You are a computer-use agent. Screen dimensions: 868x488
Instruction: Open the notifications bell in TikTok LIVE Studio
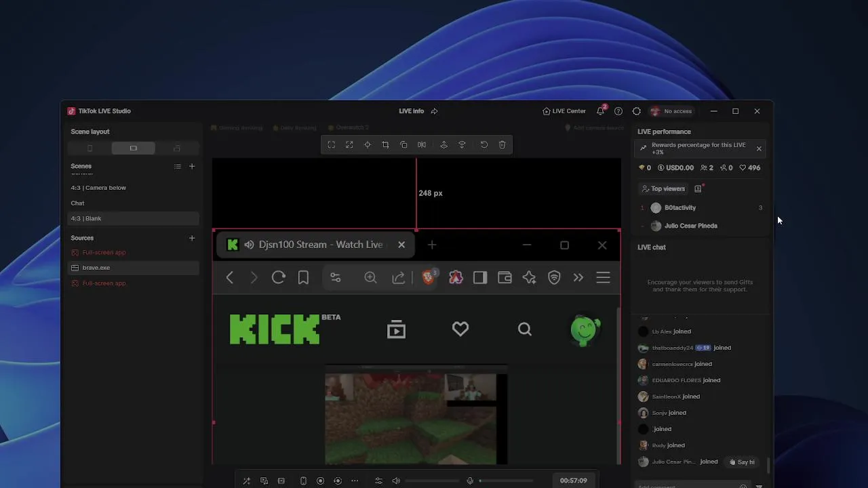pyautogui.click(x=601, y=111)
